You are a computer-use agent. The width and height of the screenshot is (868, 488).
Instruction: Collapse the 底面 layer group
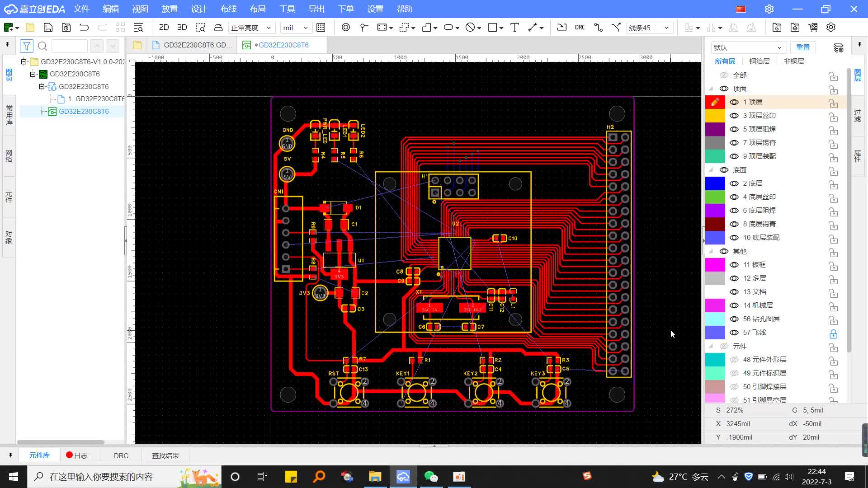pyautogui.click(x=711, y=170)
